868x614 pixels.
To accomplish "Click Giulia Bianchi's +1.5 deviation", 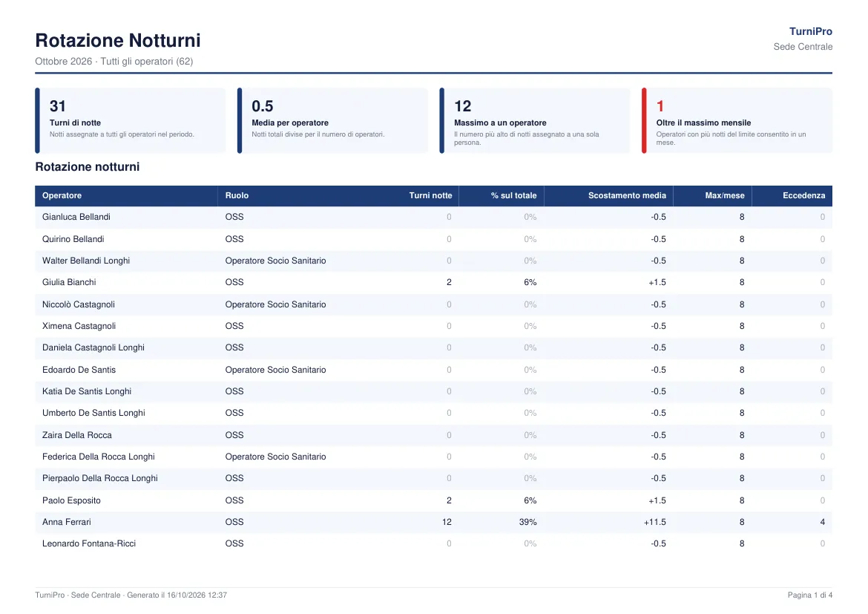I will pyautogui.click(x=657, y=283).
